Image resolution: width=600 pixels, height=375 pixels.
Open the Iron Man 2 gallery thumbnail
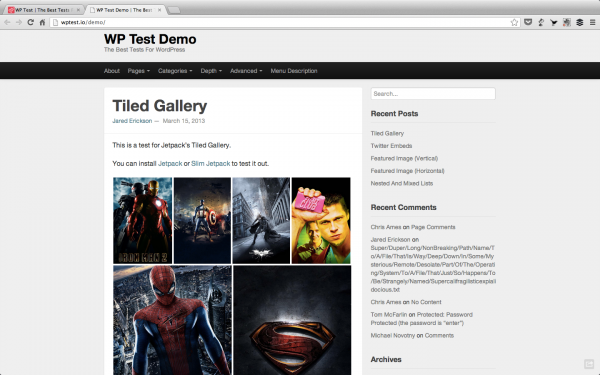pos(142,220)
